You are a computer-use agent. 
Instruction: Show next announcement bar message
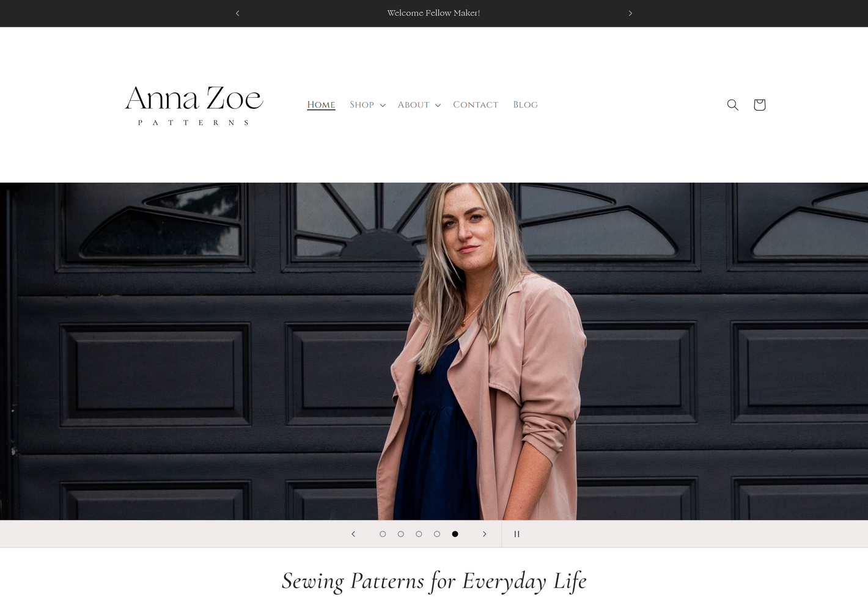[x=630, y=13]
